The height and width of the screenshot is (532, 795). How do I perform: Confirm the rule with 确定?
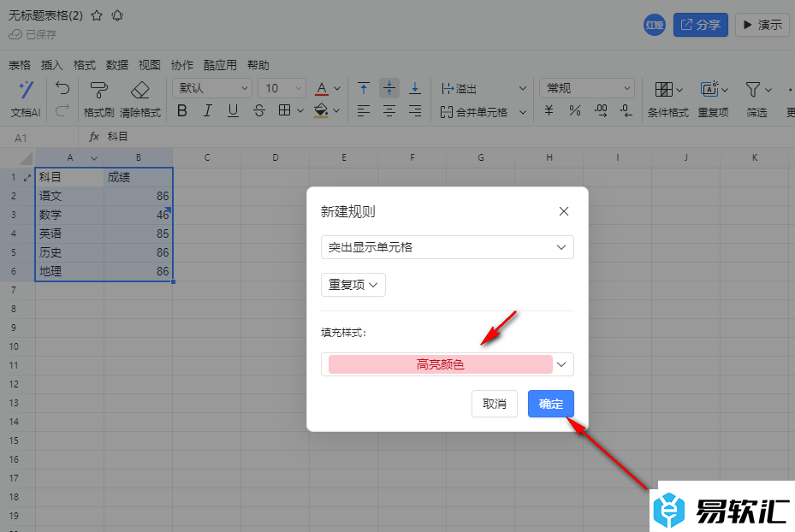tap(550, 404)
